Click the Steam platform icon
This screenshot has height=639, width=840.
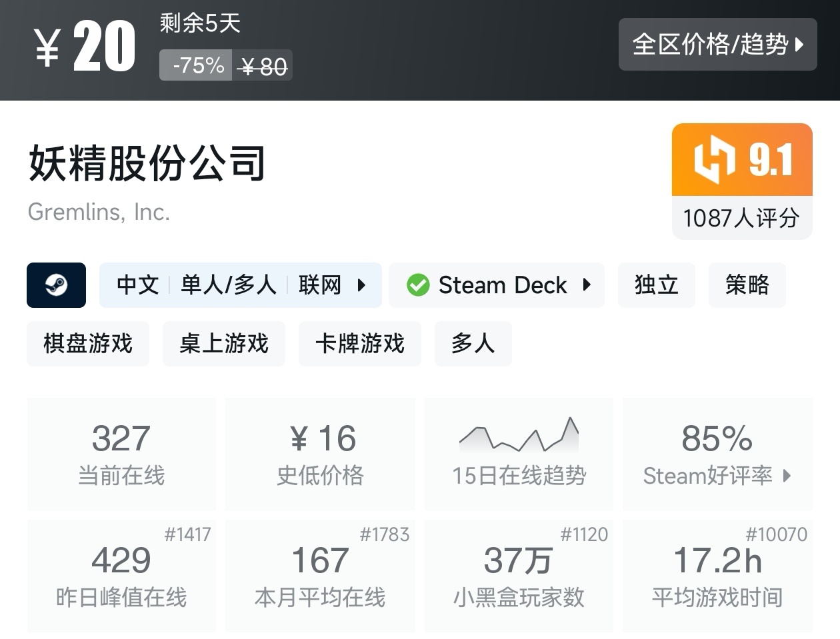(56, 285)
